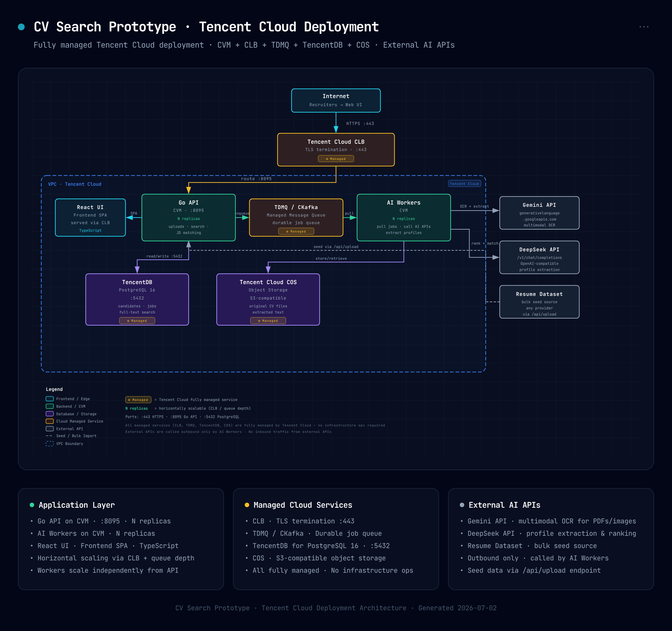This screenshot has height=631, width=672.
Task: Click green dot beside Application Layer heading
Action: click(32, 505)
